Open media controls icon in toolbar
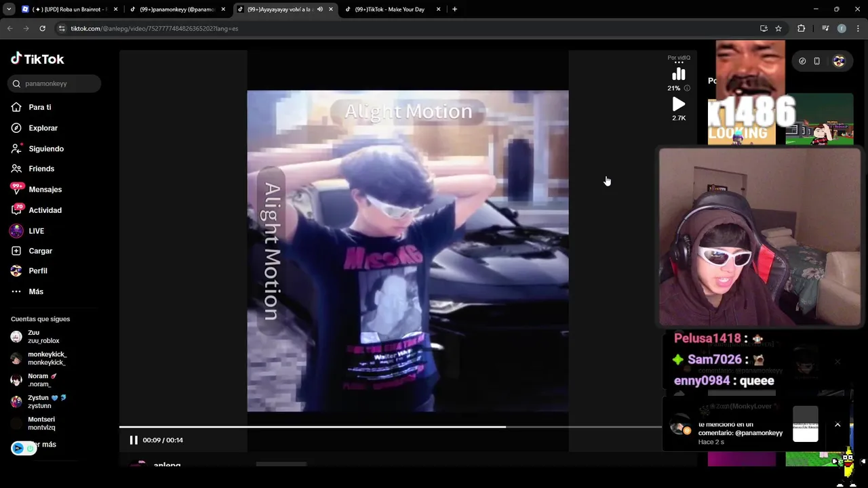The image size is (868, 488). tap(825, 28)
